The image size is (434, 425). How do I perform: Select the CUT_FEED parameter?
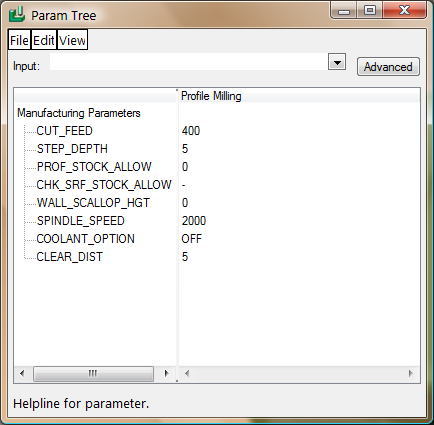[x=64, y=131]
